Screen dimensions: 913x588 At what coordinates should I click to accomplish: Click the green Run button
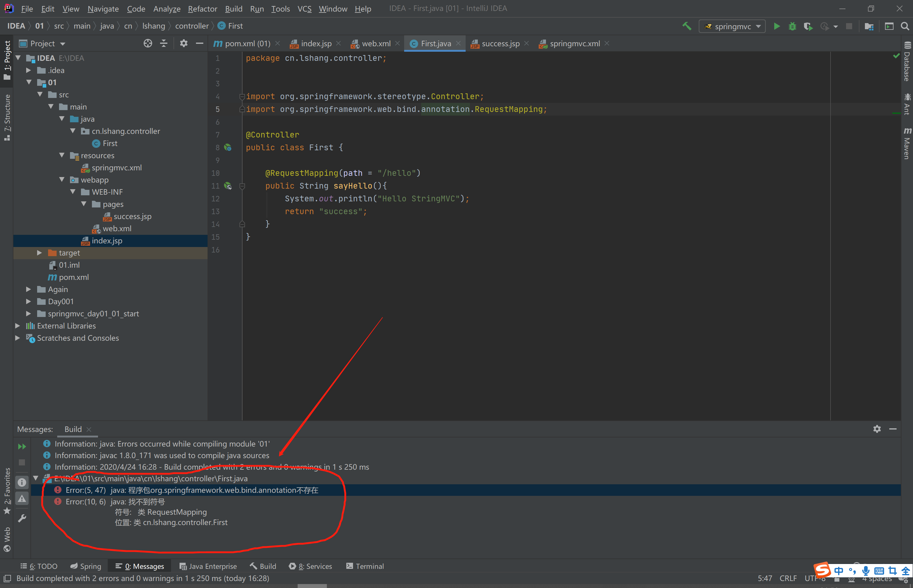776,26
